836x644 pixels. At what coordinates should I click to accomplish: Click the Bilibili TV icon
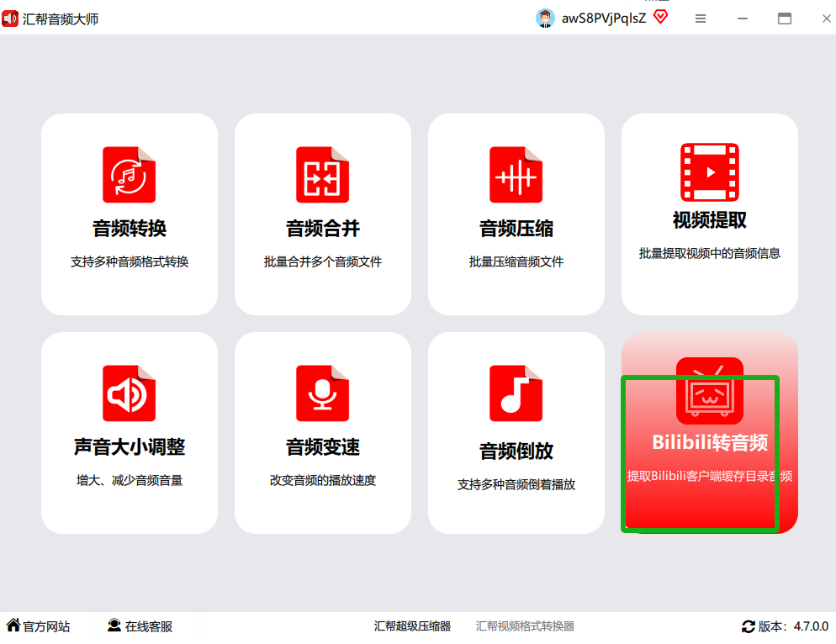[710, 391]
